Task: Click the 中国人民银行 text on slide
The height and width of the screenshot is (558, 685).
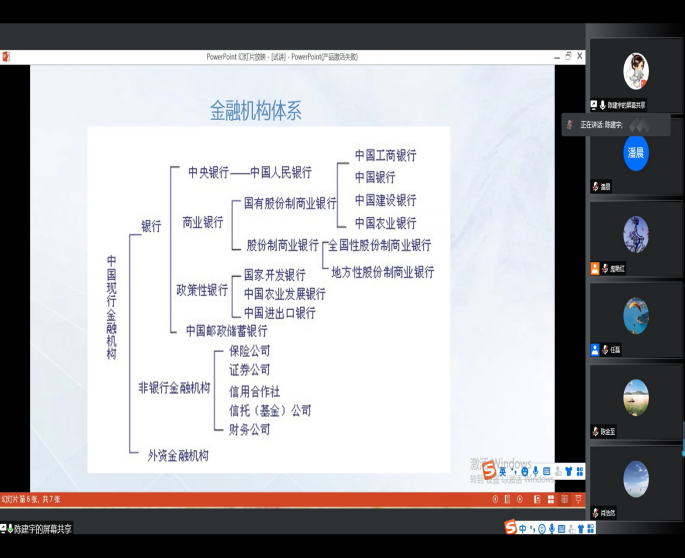Action: pos(281,172)
